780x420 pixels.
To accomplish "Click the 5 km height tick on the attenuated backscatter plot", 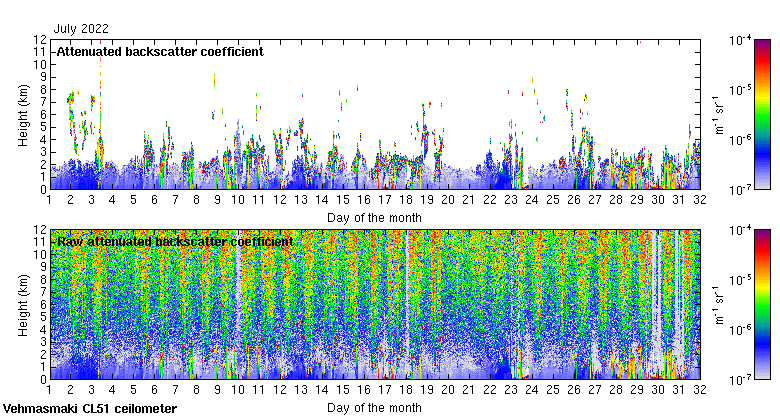I will [x=43, y=127].
